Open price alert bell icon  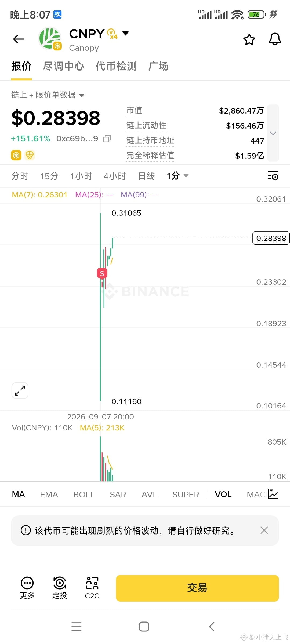[275, 39]
